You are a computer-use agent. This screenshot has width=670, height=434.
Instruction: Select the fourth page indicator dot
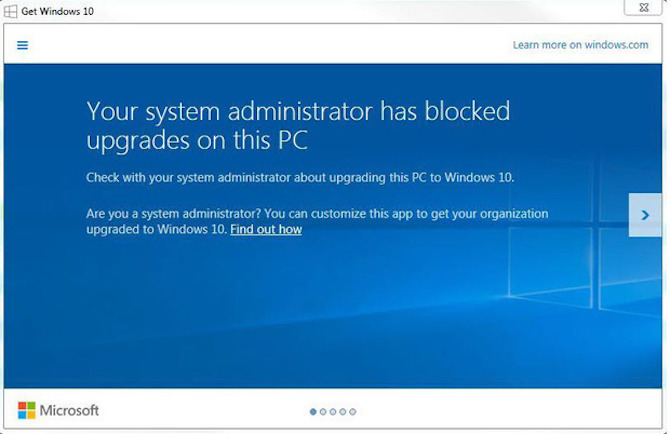(x=343, y=412)
